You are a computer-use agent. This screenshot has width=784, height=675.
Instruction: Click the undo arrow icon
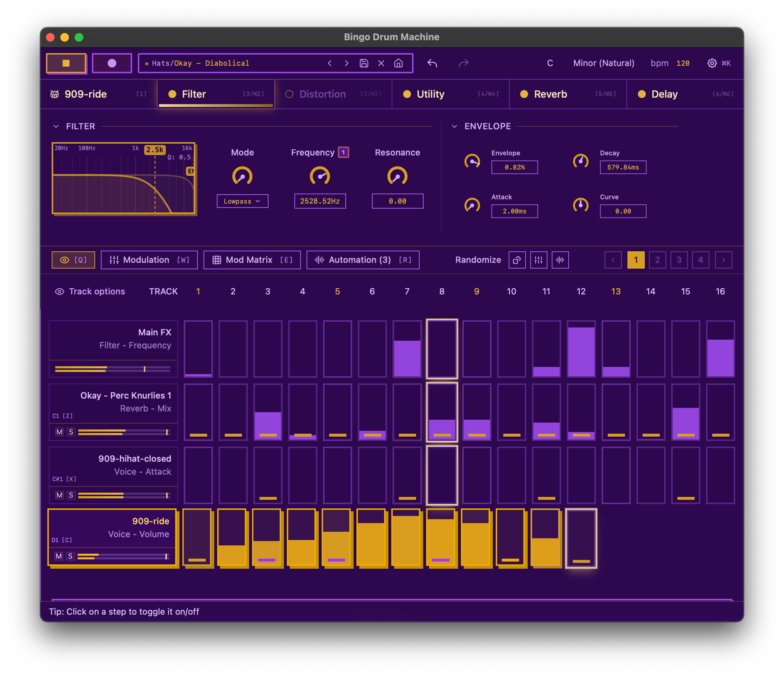(432, 63)
